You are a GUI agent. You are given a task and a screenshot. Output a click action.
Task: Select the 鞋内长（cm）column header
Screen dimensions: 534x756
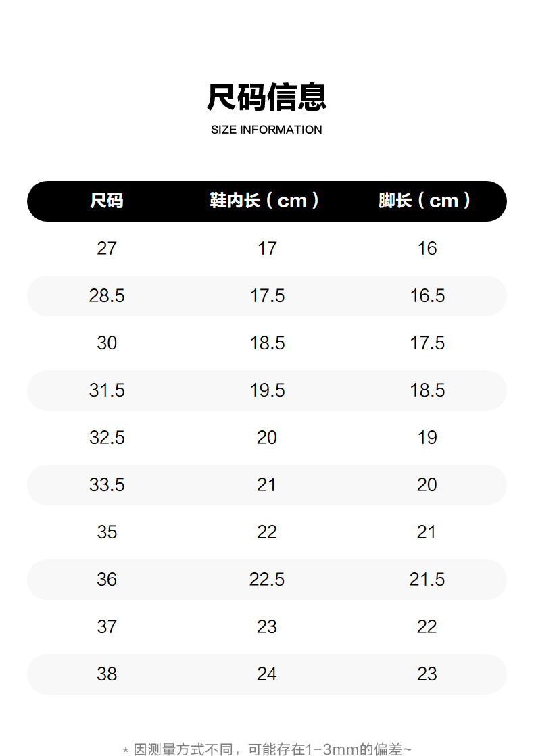(266, 201)
